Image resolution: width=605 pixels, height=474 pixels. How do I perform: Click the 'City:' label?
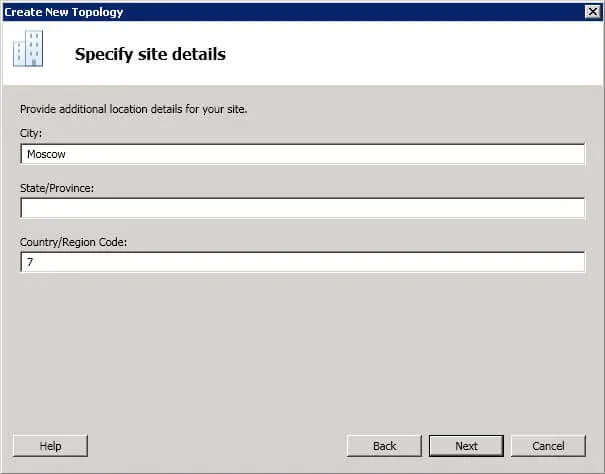[31, 133]
